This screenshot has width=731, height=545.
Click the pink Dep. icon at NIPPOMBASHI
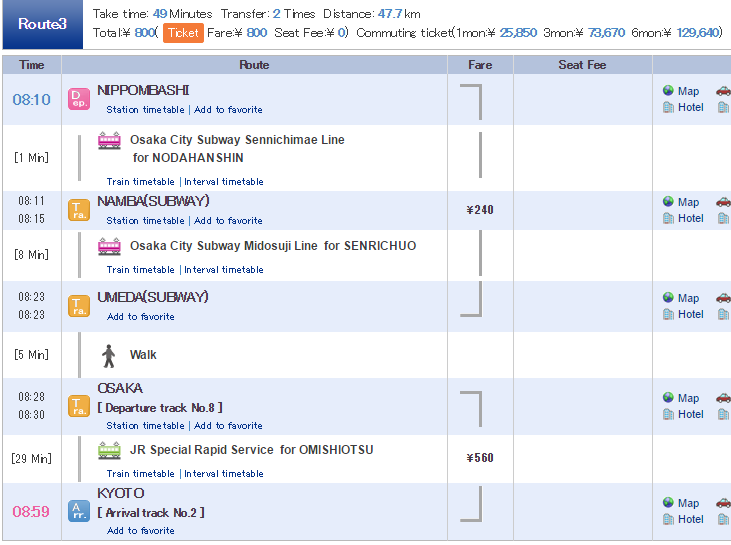(x=79, y=99)
